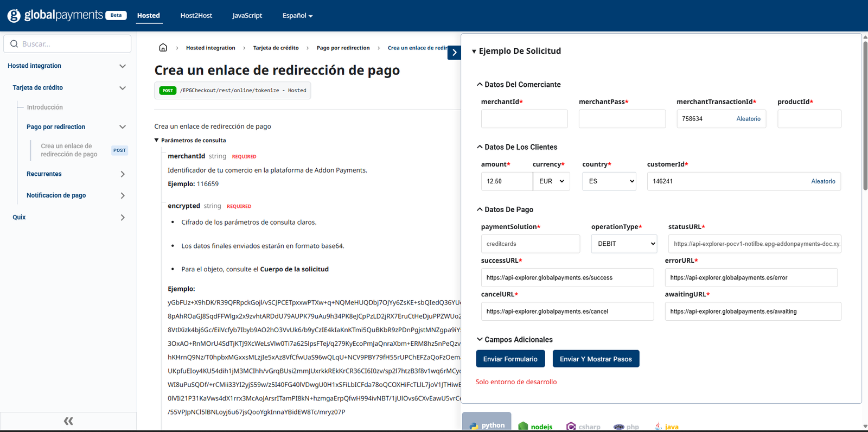Select the java code sample tab

pos(666,426)
